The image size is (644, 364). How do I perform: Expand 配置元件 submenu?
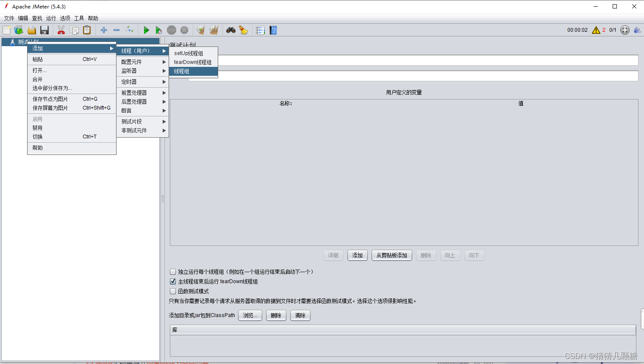pos(143,62)
